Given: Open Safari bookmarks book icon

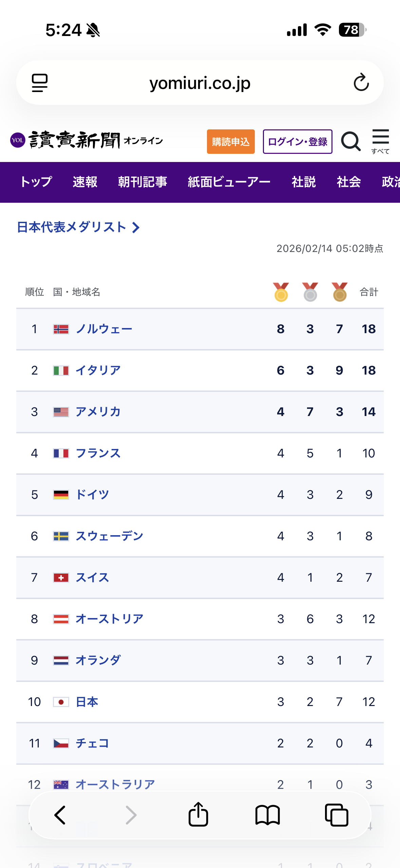Looking at the screenshot, I should pyautogui.click(x=267, y=815).
